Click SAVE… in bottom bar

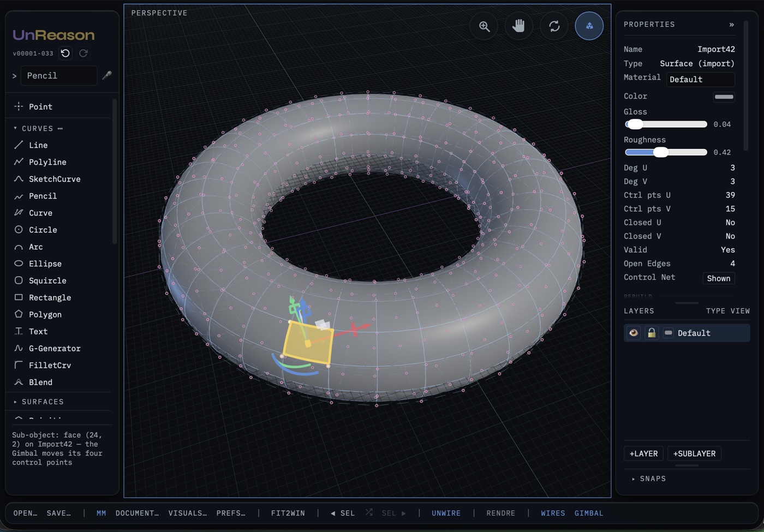click(x=58, y=513)
